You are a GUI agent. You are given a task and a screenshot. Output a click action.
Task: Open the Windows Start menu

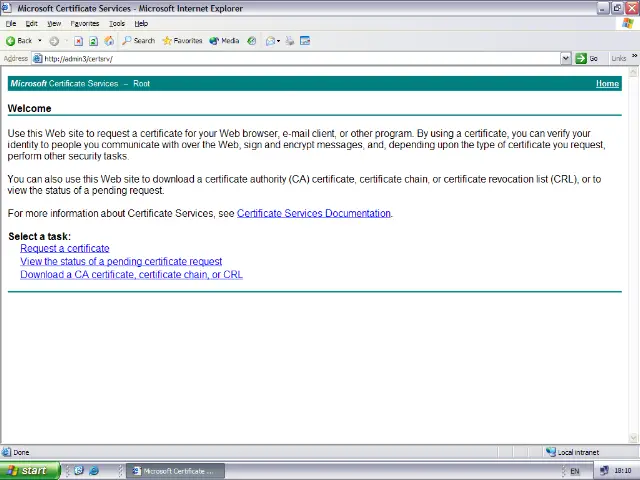click(x=29, y=471)
